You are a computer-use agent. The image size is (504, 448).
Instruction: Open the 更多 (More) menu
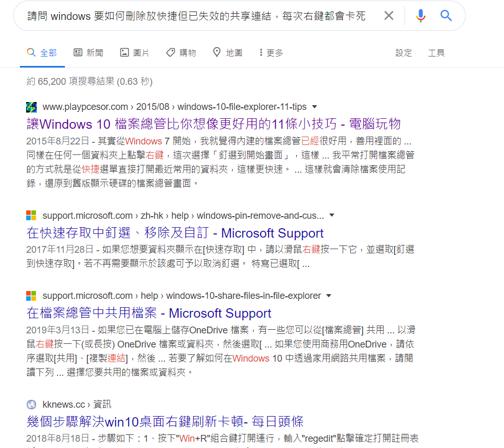tap(271, 53)
